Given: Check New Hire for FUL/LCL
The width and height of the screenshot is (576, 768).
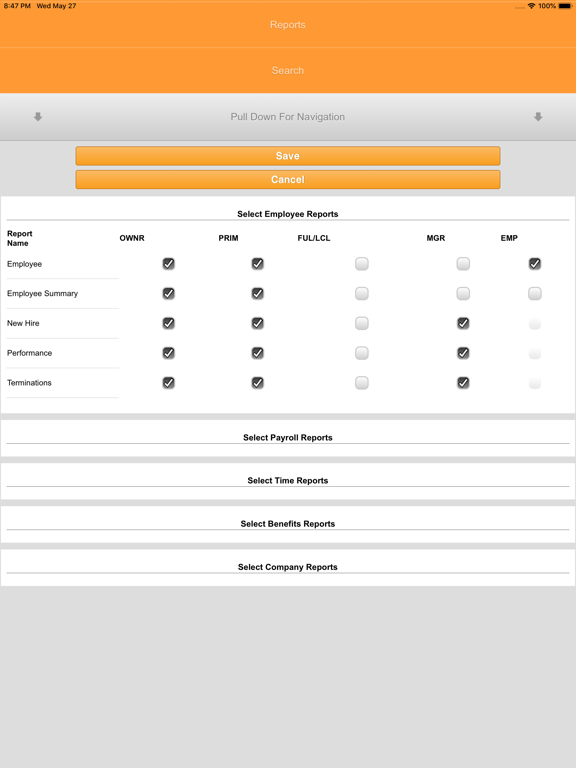Looking at the screenshot, I should point(362,323).
